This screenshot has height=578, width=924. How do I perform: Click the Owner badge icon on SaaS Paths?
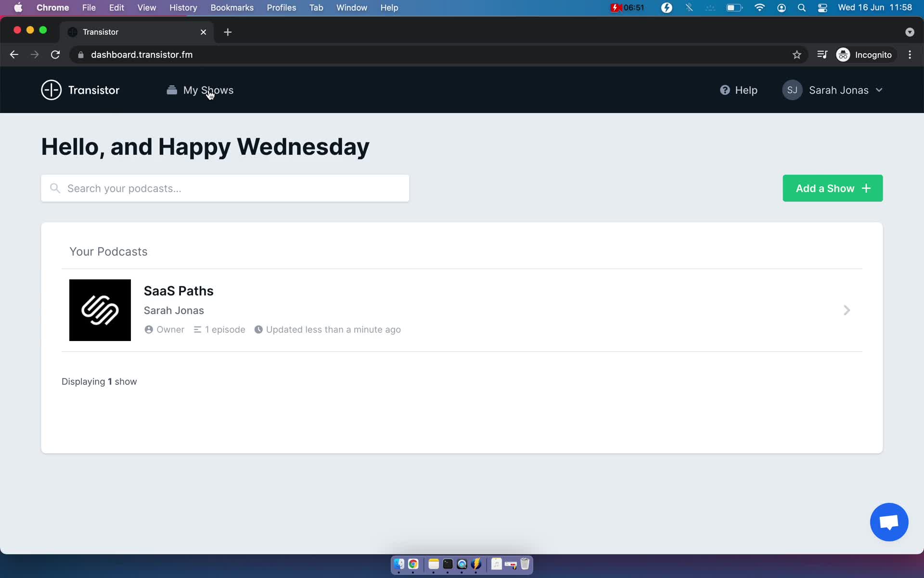[149, 329]
